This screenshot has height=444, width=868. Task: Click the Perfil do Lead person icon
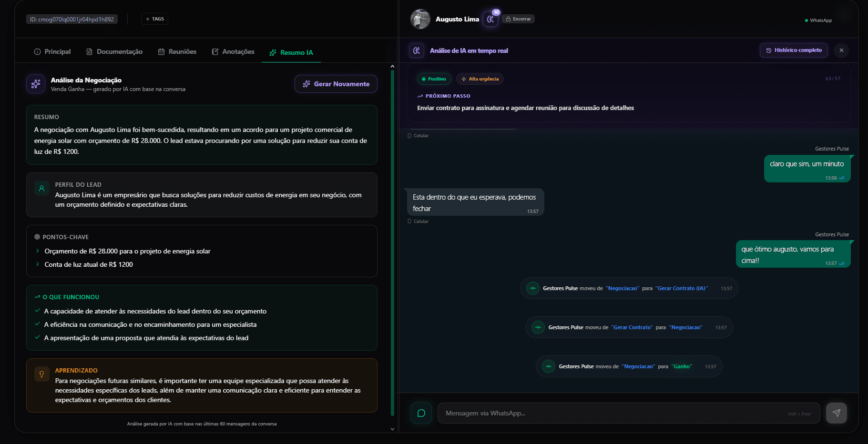pyautogui.click(x=42, y=188)
